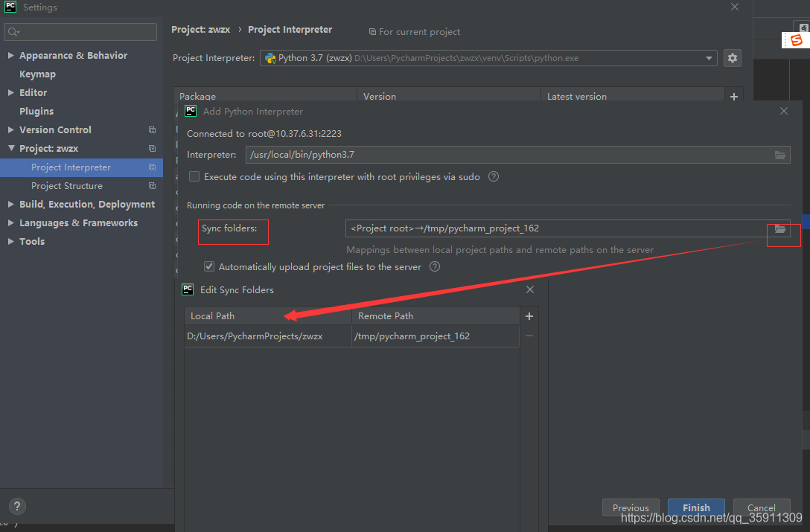Click the copy icon beside Project: zwzx

pos(152,148)
